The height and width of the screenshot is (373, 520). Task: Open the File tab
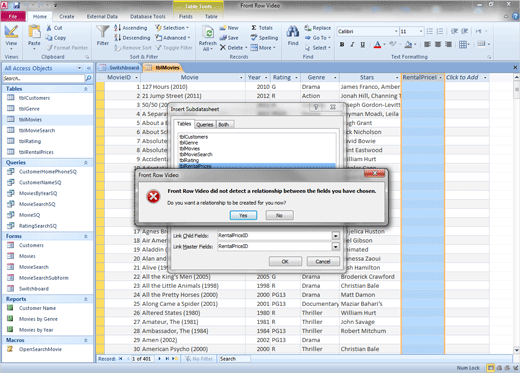tap(13, 16)
